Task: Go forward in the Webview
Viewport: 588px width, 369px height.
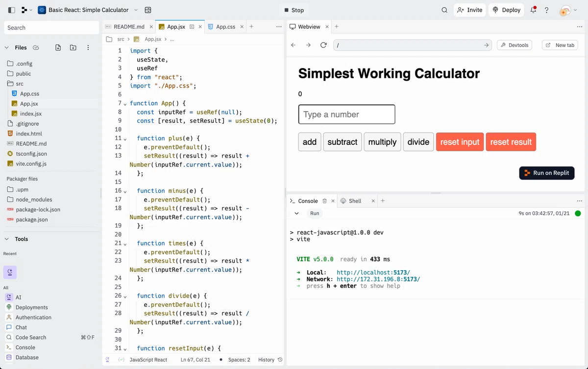Action: (x=308, y=45)
